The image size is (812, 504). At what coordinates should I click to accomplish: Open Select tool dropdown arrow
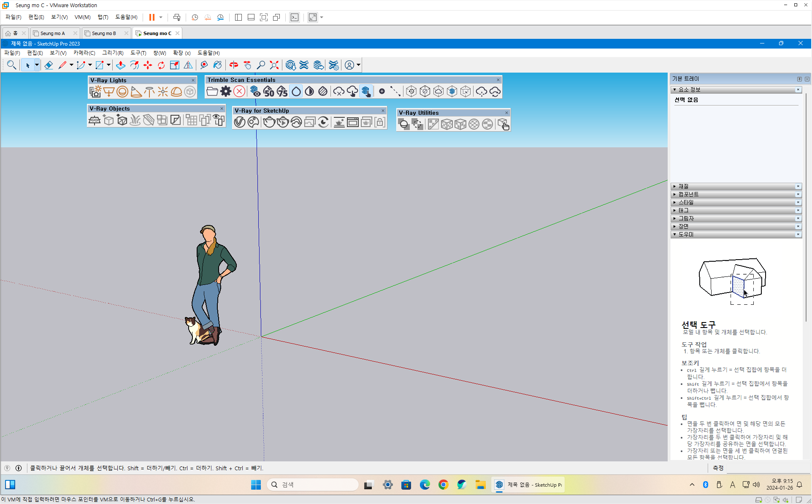tap(37, 65)
